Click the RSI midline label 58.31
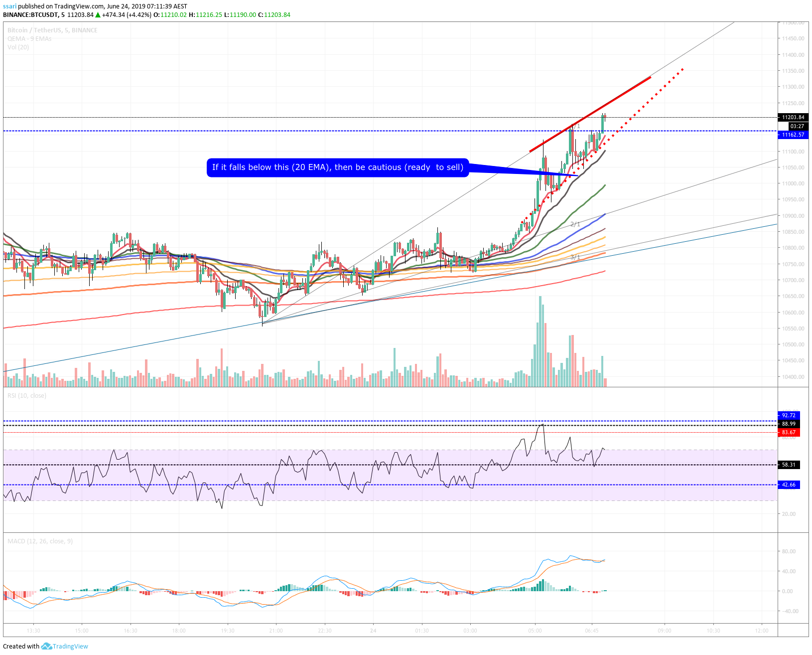Viewport: 812px width, 655px height. tap(789, 465)
